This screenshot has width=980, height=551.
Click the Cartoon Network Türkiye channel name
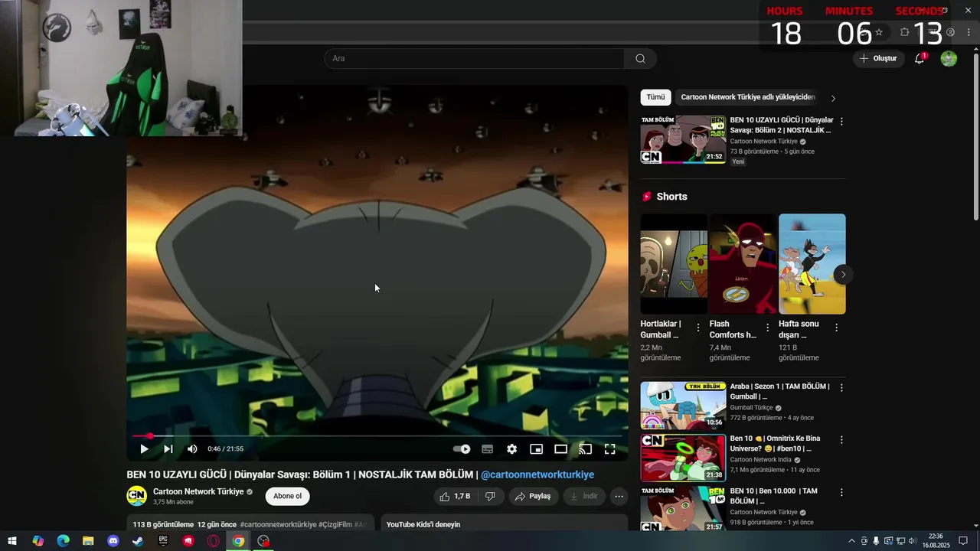[x=198, y=491]
